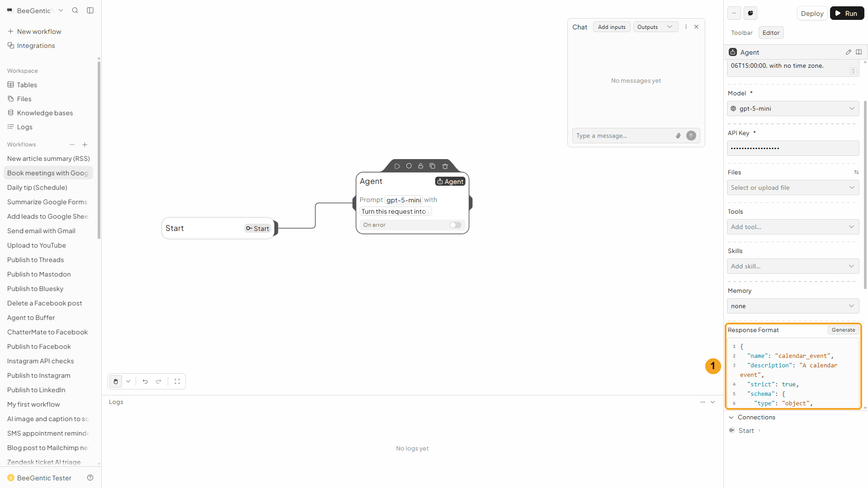This screenshot has width=868, height=488.
Task: Collapse the Connections section
Action: tap(731, 417)
